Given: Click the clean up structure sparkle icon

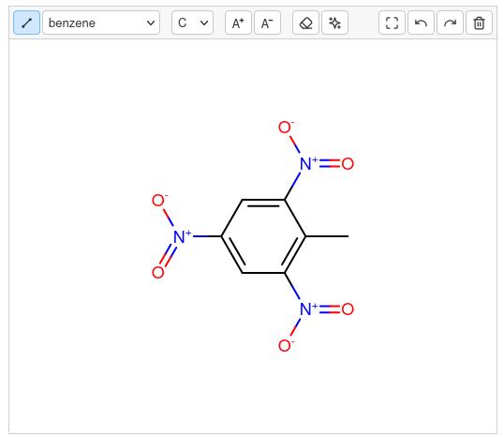Looking at the screenshot, I should [334, 23].
